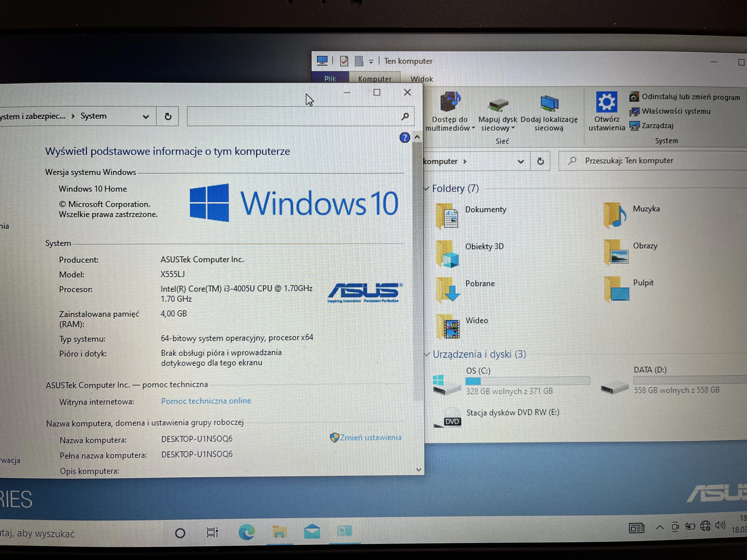Refresh the System window address bar

pos(168,116)
